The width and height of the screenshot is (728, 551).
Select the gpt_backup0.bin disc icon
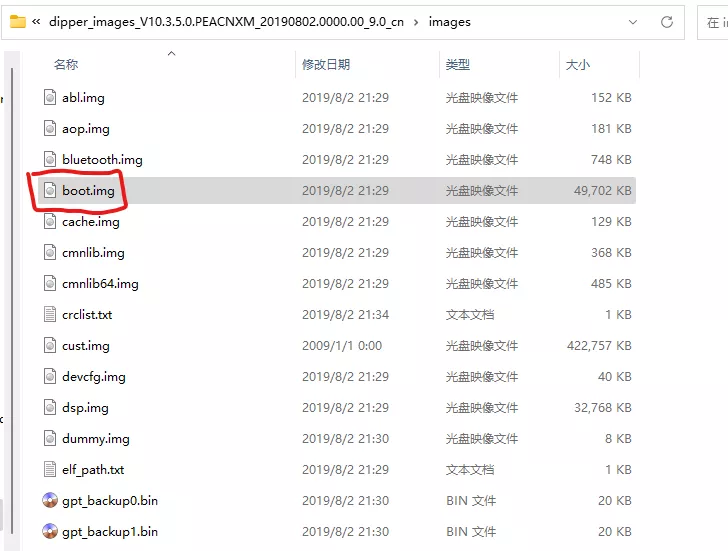pyautogui.click(x=50, y=500)
